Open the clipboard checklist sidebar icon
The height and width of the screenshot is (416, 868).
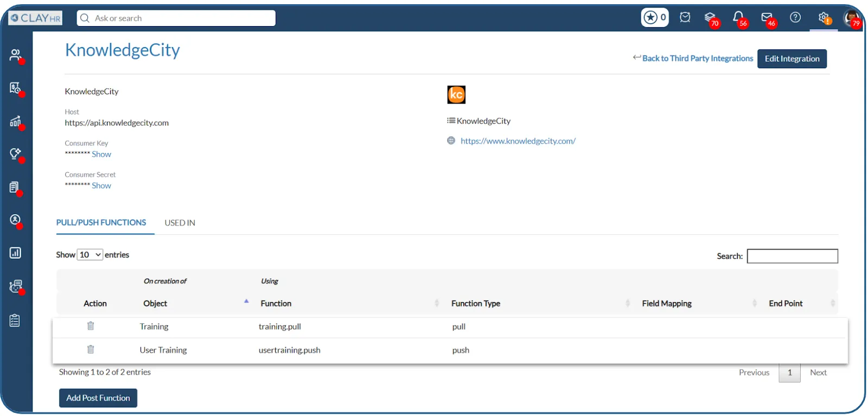[x=15, y=321]
